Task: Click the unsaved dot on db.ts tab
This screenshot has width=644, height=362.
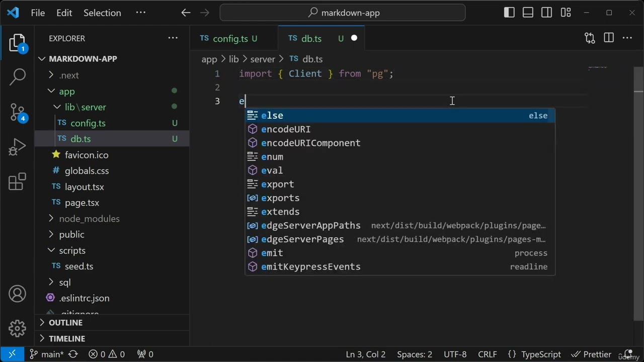Action: (354, 38)
